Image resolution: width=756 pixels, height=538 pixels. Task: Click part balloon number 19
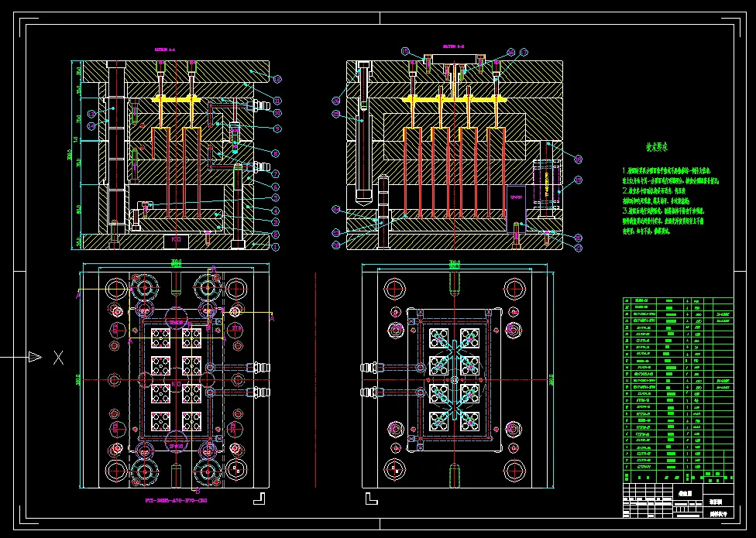tap(578, 180)
